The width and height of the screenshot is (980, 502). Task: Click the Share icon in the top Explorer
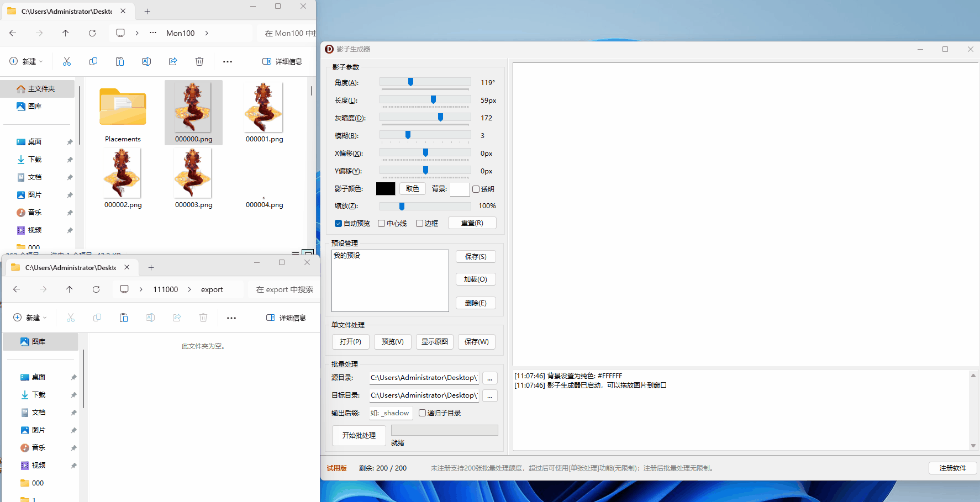pos(173,61)
